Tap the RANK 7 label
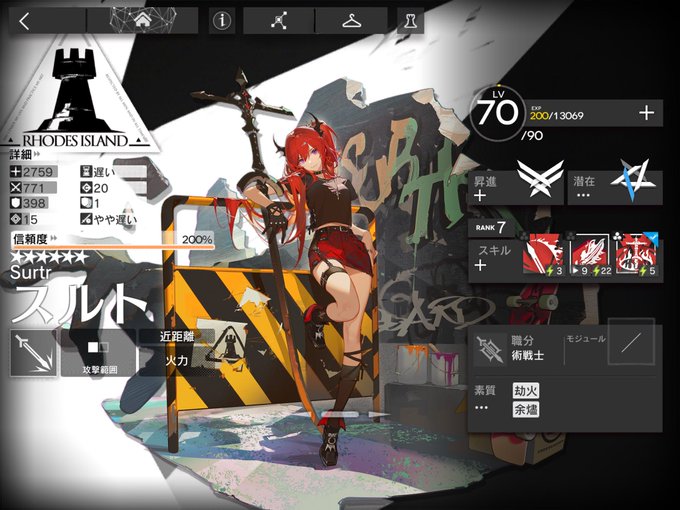This screenshot has width=680, height=510. coord(491,227)
